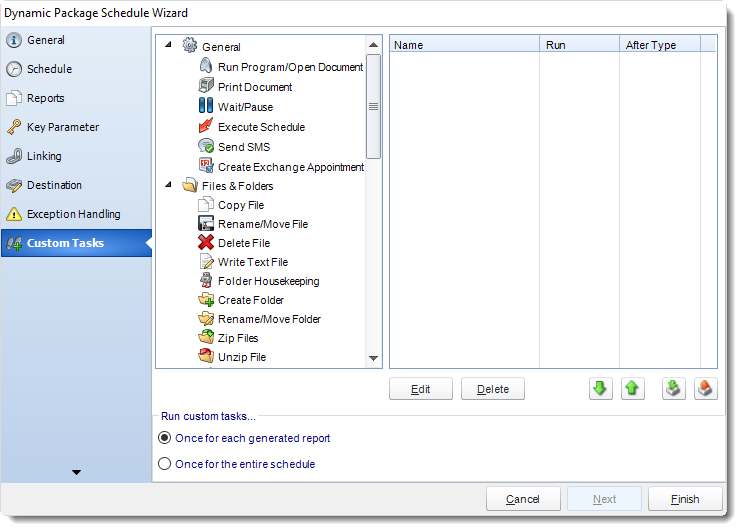Image resolution: width=742 pixels, height=531 pixels.
Task: Click the Unzip File icon
Action: (206, 356)
